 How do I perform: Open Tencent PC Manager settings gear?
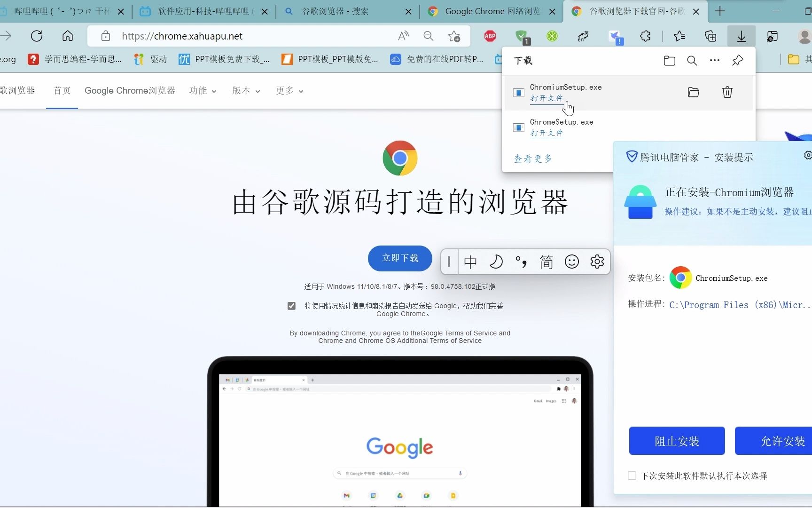pos(808,155)
